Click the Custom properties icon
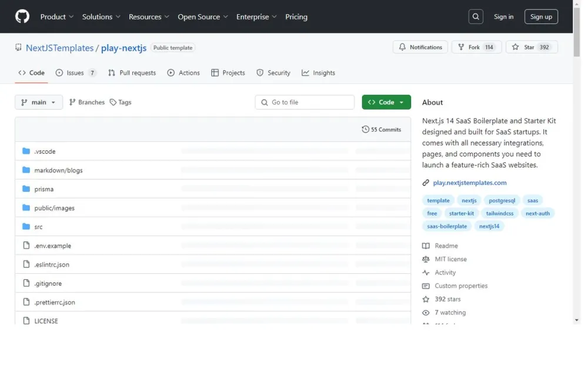 tap(426, 286)
